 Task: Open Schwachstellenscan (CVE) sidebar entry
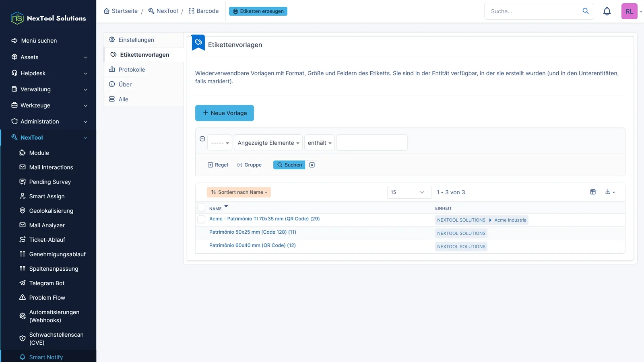coord(56,339)
